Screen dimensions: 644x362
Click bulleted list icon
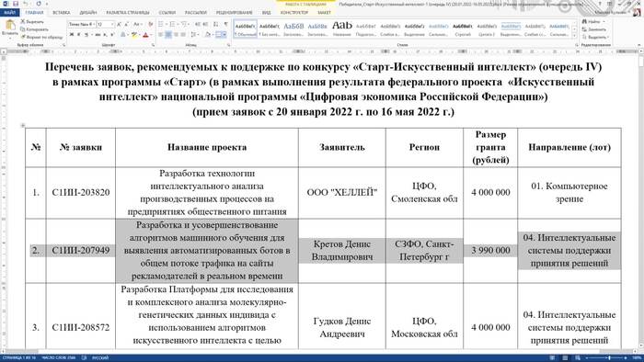[x=161, y=24]
